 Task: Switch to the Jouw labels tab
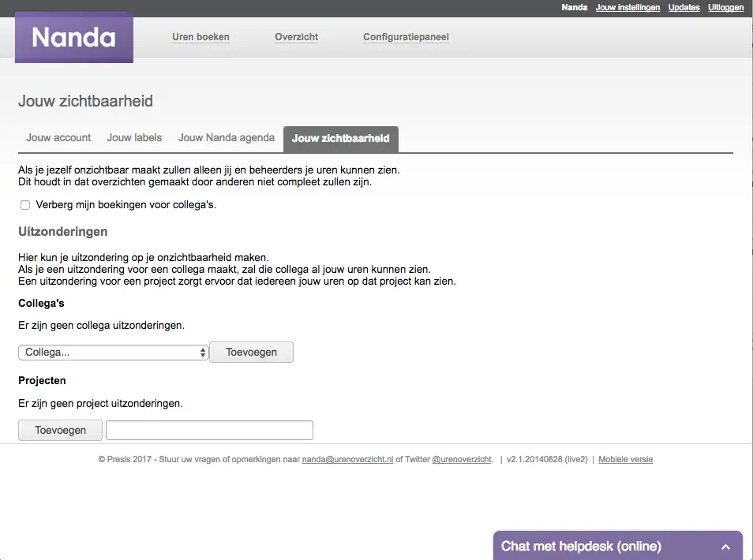(134, 138)
